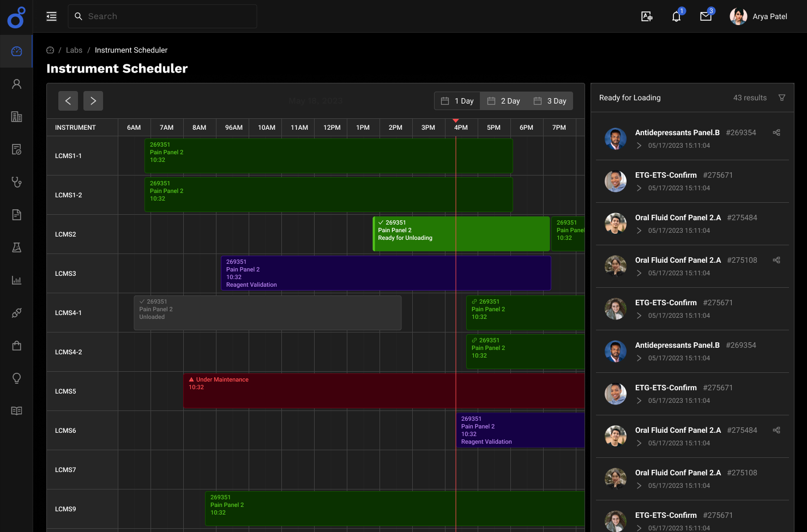Click the hierarchy icon on Antidepressants Panel.B #269354
This screenshot has height=532, width=807.
[776, 132]
